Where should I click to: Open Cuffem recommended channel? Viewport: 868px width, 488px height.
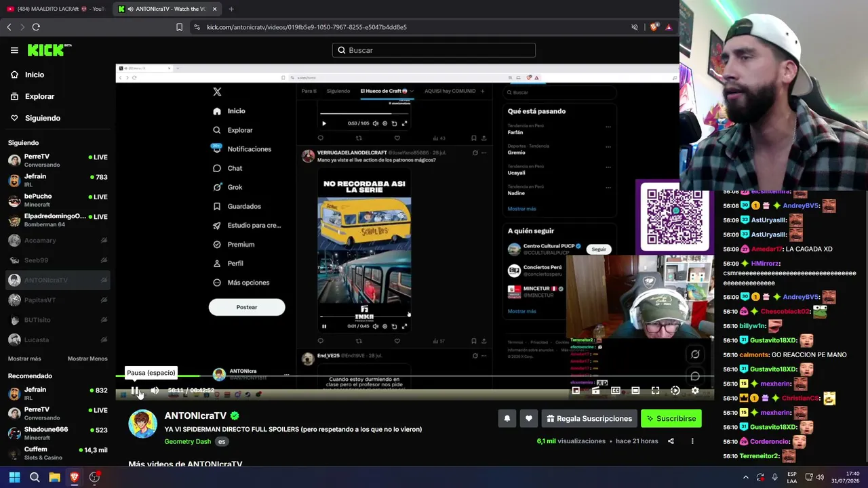[x=58, y=453]
